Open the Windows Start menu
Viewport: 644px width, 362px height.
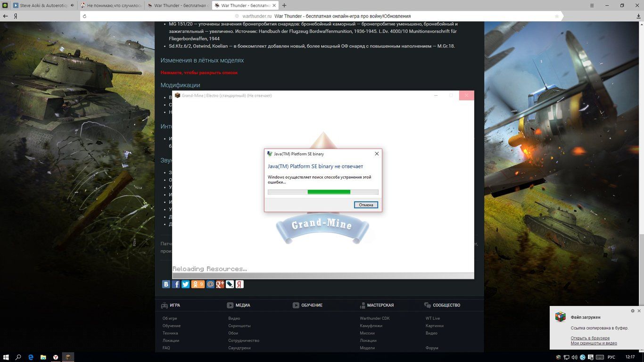click(x=7, y=357)
